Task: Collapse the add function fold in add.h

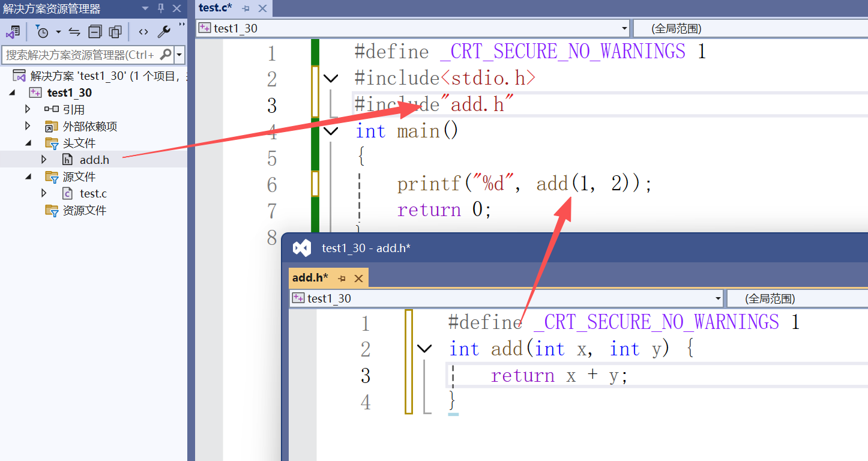Action: click(424, 349)
